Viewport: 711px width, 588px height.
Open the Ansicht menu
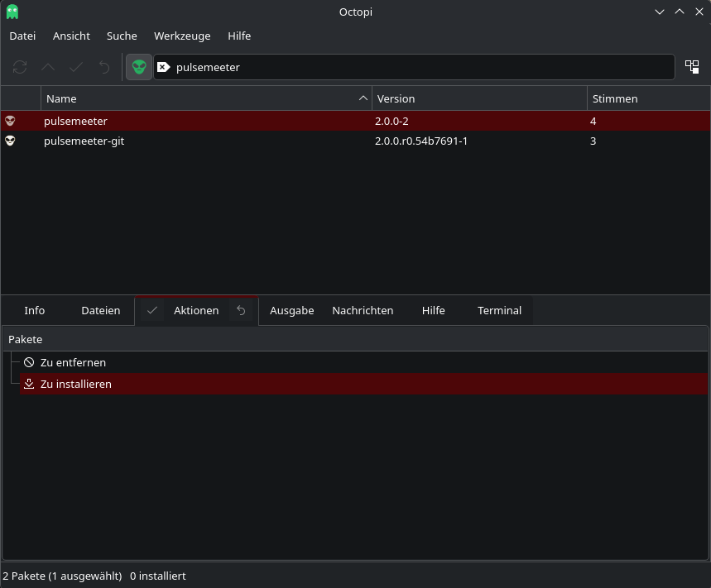71,36
